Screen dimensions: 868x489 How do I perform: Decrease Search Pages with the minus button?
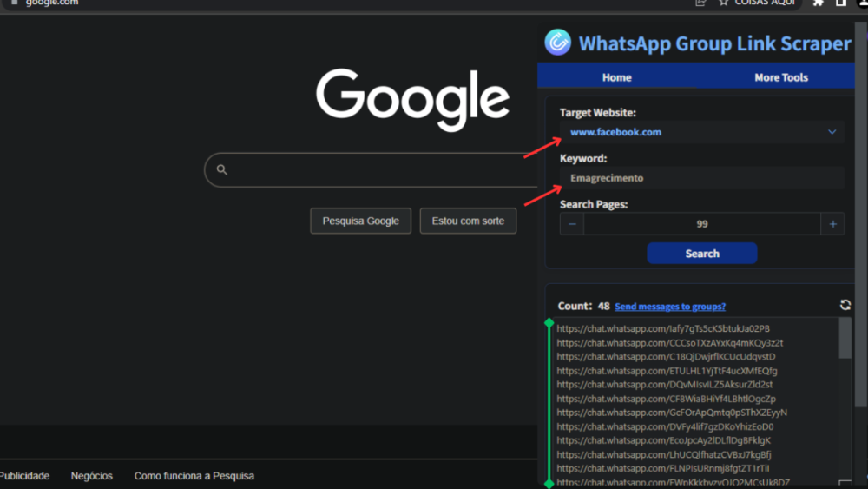[572, 224]
